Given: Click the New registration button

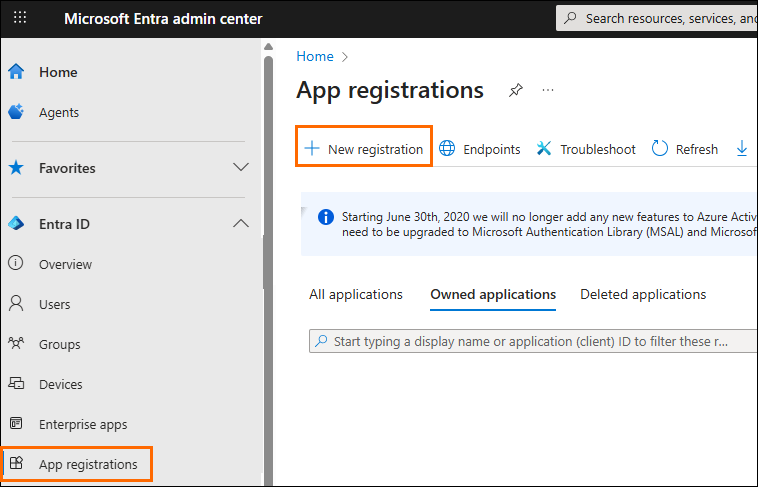Looking at the screenshot, I should point(364,148).
